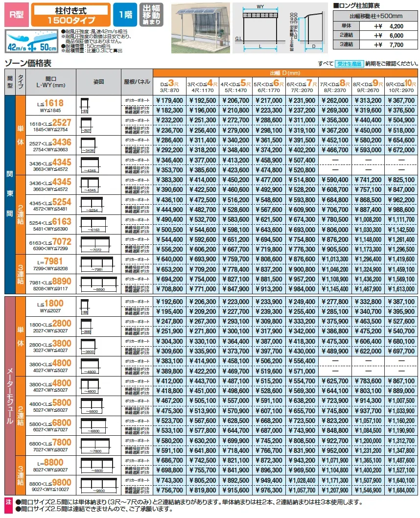420x518 pixels.
Task: Select the 2連結 surcharge value +¥ 6,000
Action: coord(389,35)
